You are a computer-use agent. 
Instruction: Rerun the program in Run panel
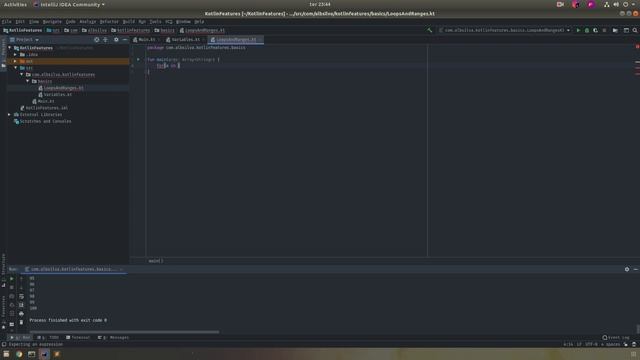click(x=11, y=278)
